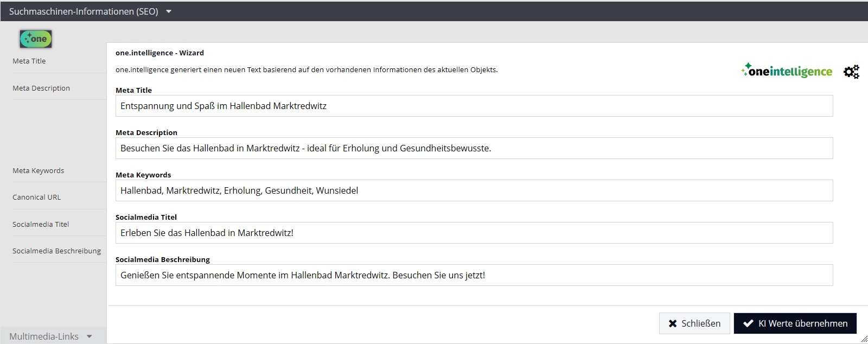Click the wizard description text about one.intelligence
The image size is (868, 344).
pos(307,70)
